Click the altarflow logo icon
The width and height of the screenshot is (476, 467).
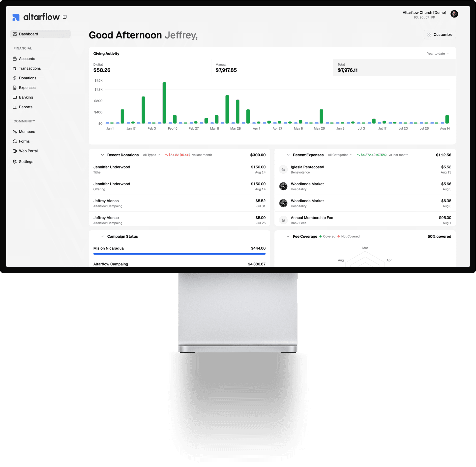tap(16, 17)
